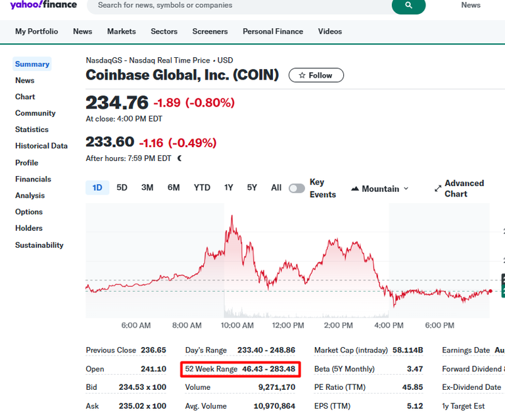Open the Sustainability section
The height and width of the screenshot is (420, 505).
[x=39, y=245]
